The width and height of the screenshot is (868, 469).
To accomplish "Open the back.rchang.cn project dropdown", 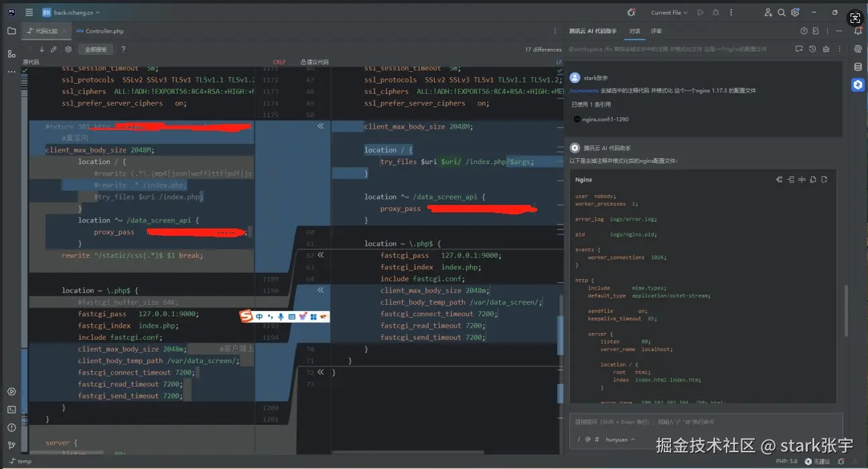I will tap(70, 12).
